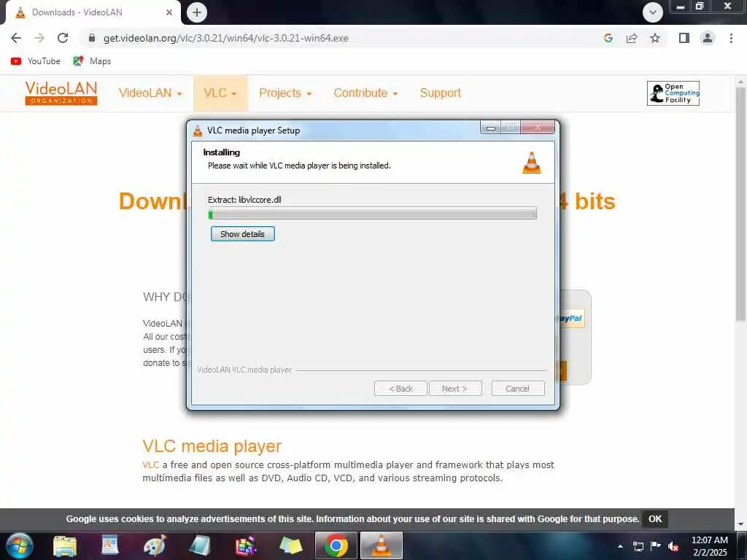
Task: Open the Chrome profile avatar
Action: [708, 38]
